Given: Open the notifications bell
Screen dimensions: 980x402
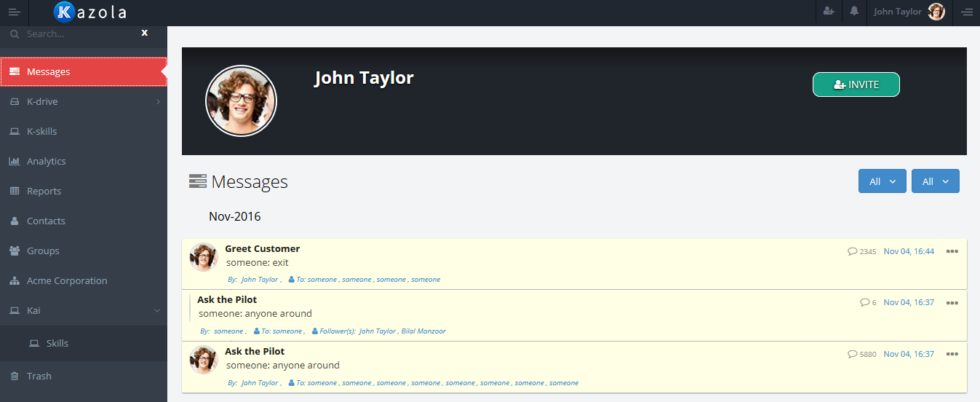Looking at the screenshot, I should tap(854, 11).
